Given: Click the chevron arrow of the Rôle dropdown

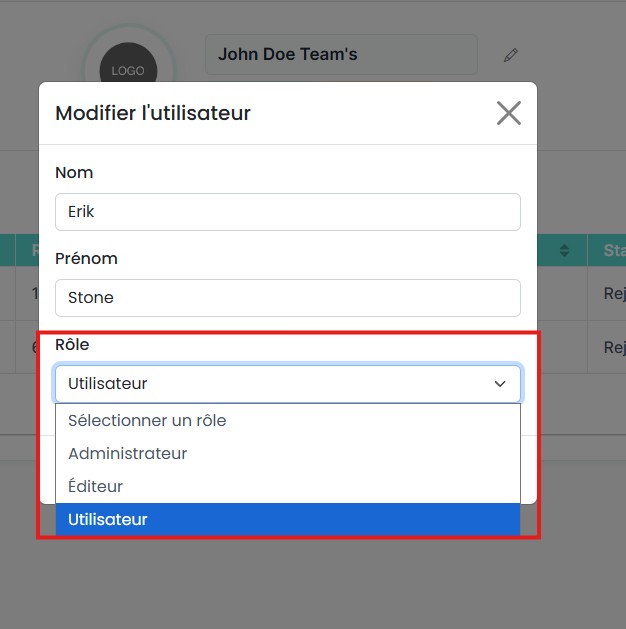Looking at the screenshot, I should tap(500, 384).
